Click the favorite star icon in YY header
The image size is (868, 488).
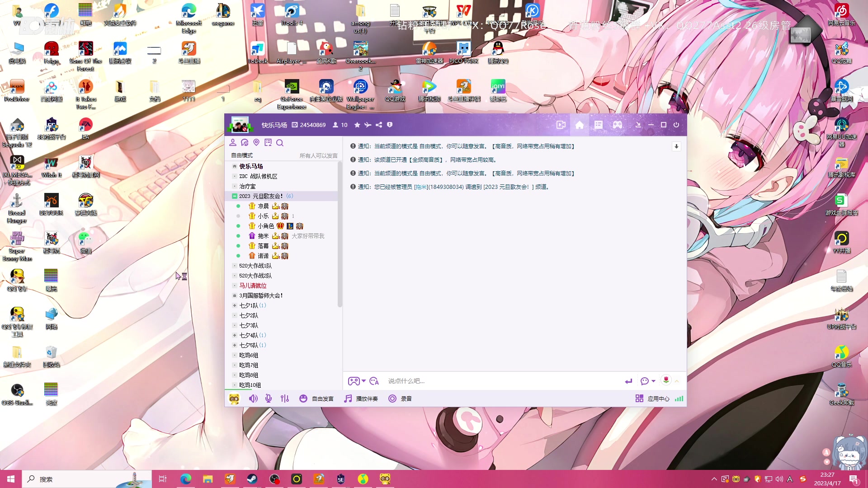(x=357, y=125)
